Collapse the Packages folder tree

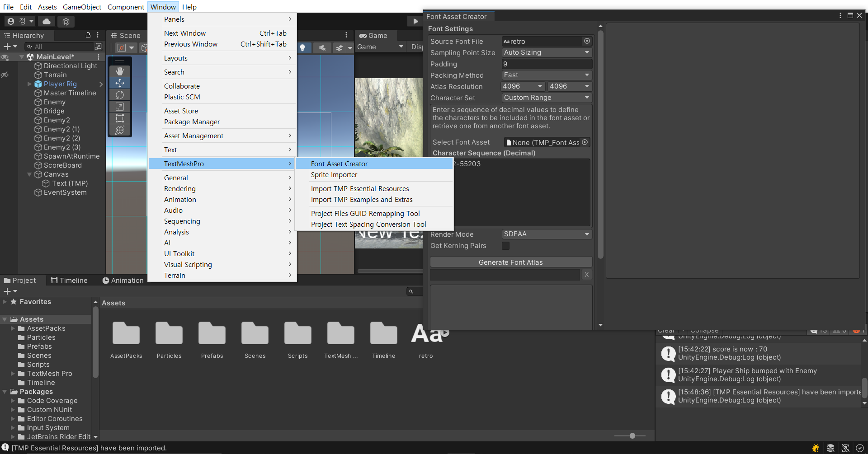(x=5, y=392)
